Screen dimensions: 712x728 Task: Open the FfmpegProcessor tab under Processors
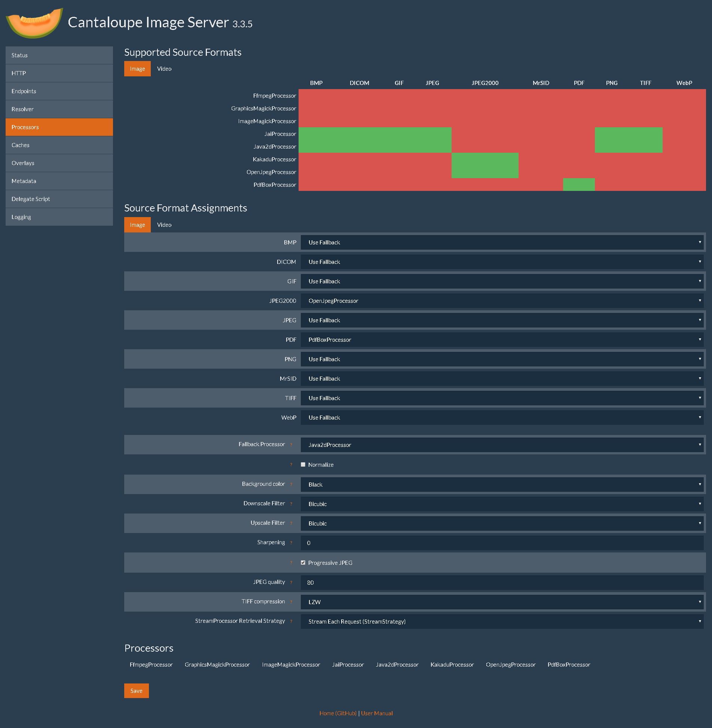coord(151,665)
